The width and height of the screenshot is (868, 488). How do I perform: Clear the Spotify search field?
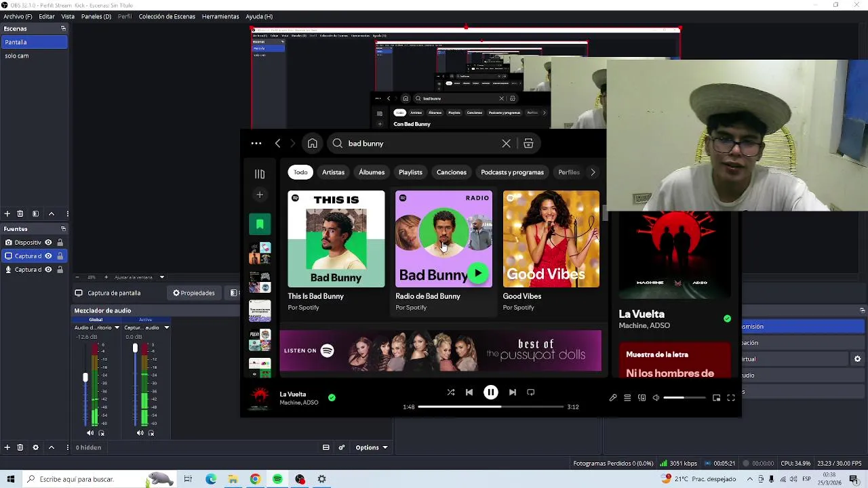[x=506, y=144]
